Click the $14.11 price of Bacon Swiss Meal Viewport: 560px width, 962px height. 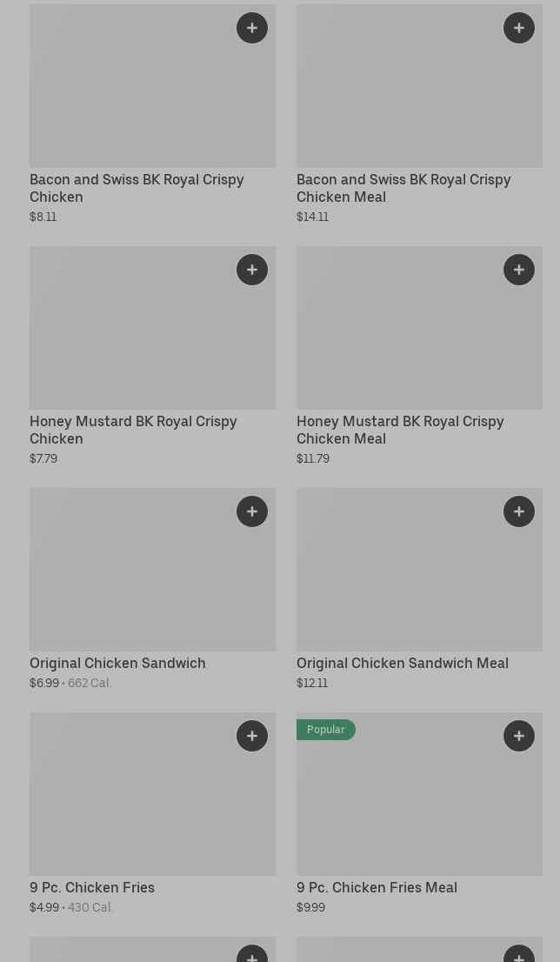[312, 217]
